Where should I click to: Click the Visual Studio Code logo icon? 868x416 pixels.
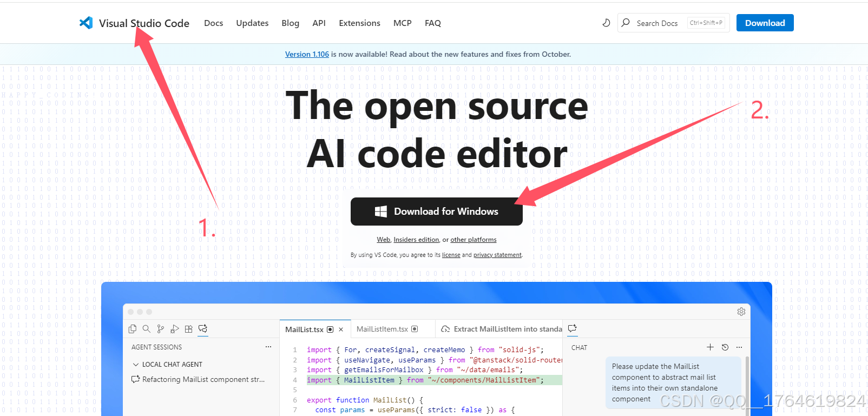[86, 23]
